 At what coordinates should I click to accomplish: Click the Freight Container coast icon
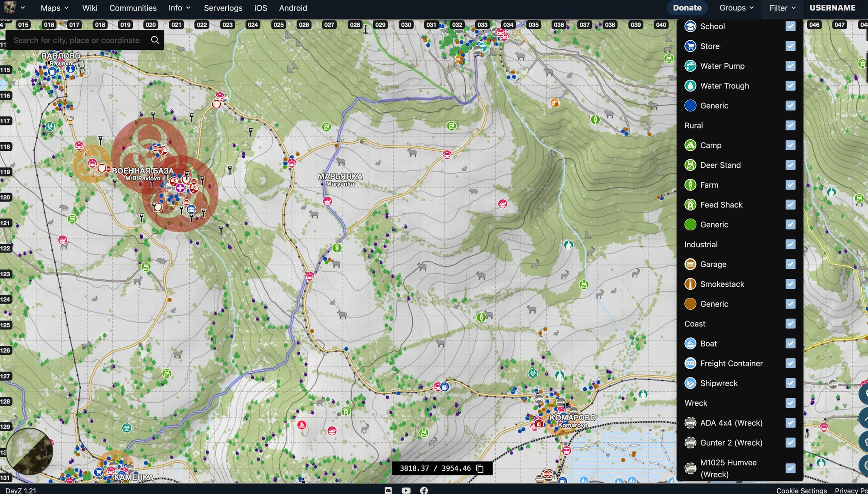(690, 363)
